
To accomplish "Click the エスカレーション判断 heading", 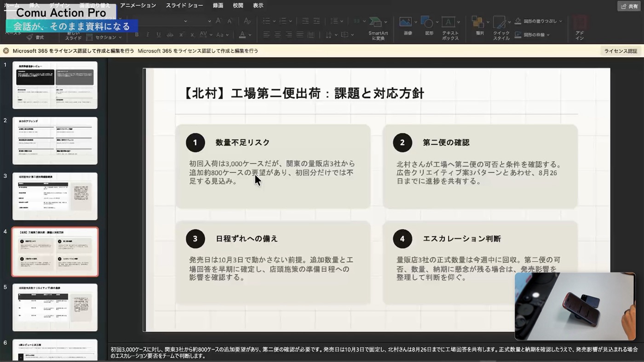I will click(462, 239).
